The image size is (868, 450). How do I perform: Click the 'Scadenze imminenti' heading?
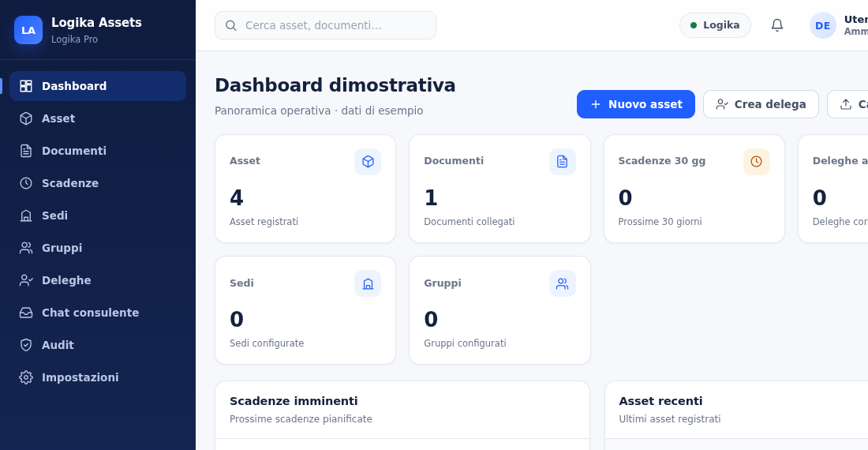tap(294, 401)
